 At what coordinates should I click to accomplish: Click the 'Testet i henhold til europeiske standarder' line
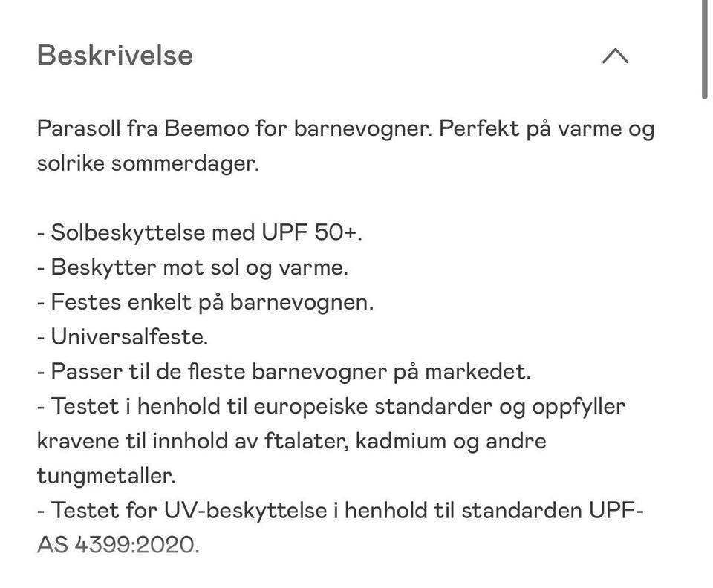pyautogui.click(x=331, y=406)
